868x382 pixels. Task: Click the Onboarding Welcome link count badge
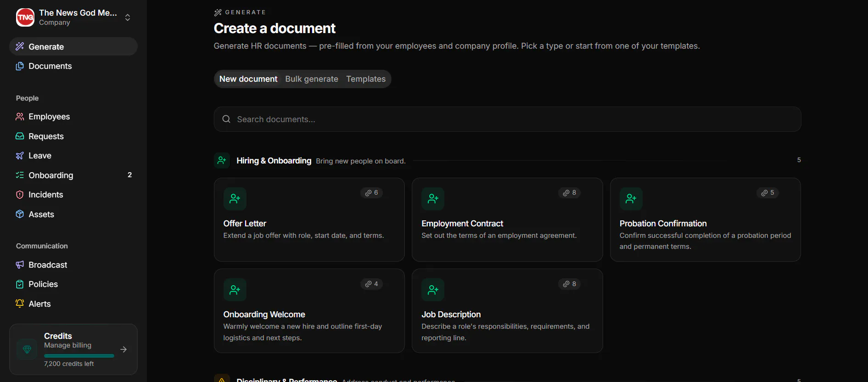coord(371,284)
